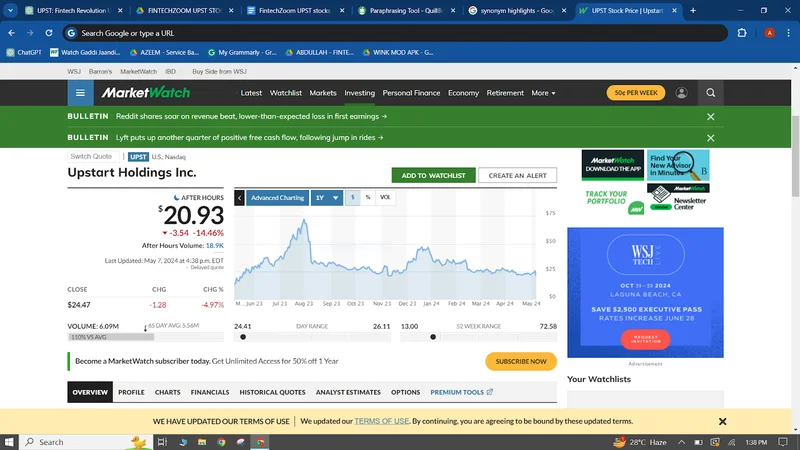Open the Chrome profile avatar
Viewport: 800px width, 450px height.
[769, 33]
